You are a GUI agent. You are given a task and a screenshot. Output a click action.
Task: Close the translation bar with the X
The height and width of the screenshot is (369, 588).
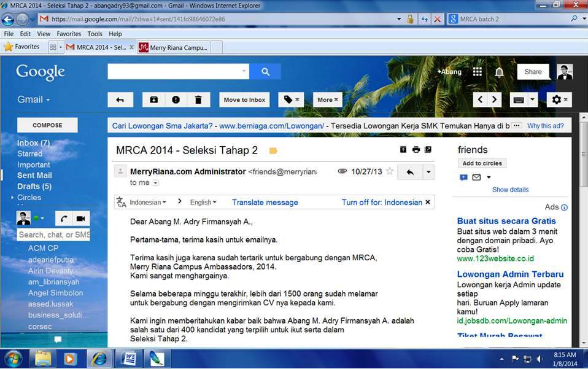point(428,202)
